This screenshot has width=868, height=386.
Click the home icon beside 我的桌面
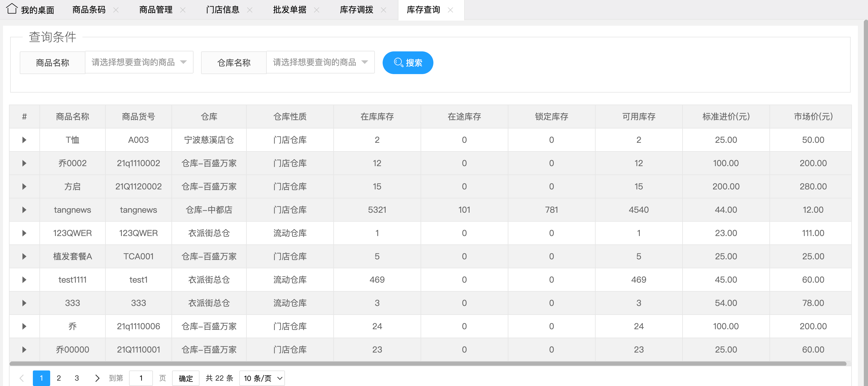(x=12, y=8)
